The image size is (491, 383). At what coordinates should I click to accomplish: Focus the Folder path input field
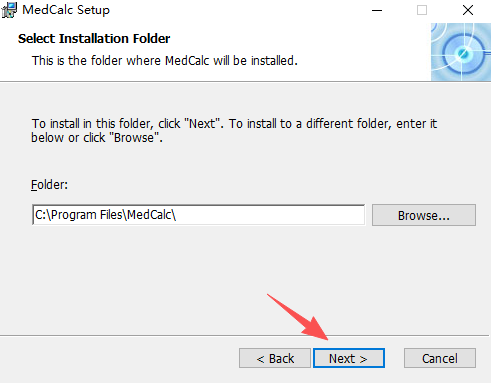tap(198, 215)
